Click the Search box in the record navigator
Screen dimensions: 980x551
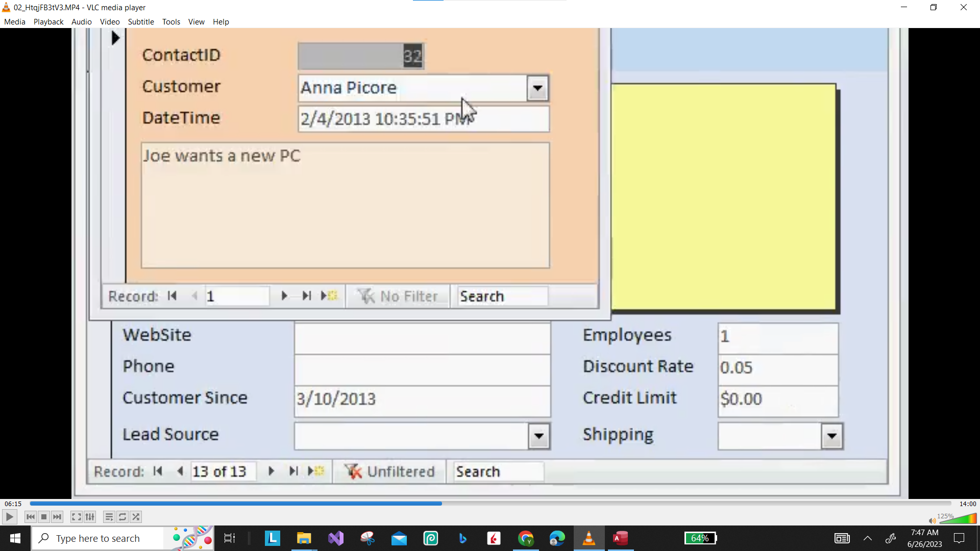click(x=502, y=296)
